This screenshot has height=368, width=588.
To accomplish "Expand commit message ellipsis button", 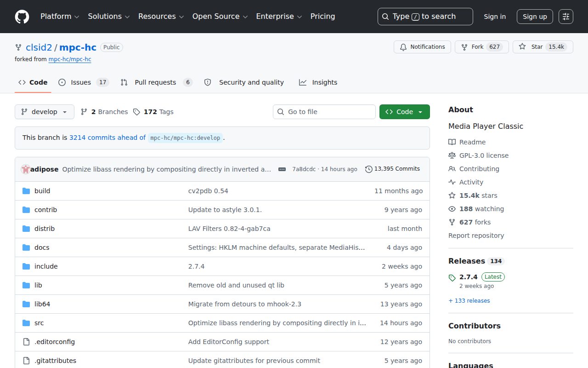I will 282,169.
